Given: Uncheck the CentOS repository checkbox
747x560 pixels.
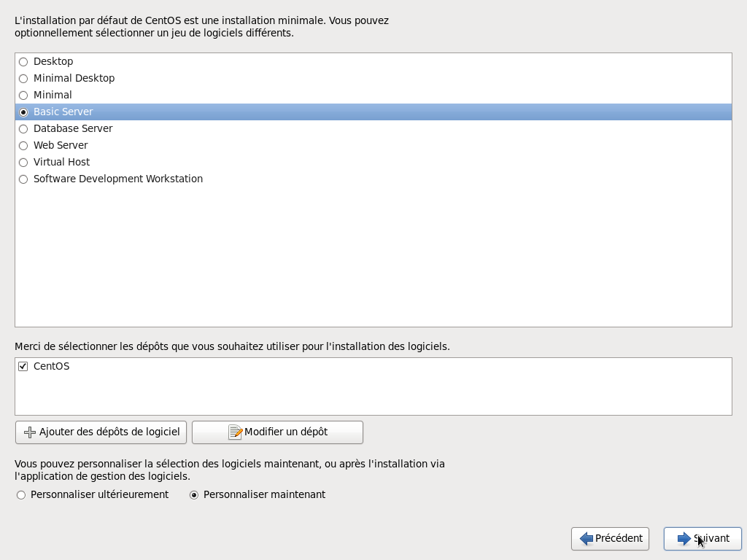Looking at the screenshot, I should pos(23,366).
